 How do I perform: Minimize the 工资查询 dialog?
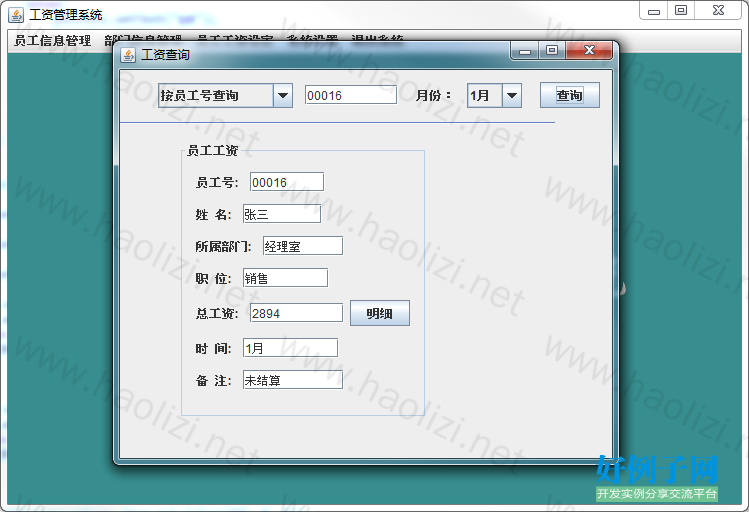(525, 50)
